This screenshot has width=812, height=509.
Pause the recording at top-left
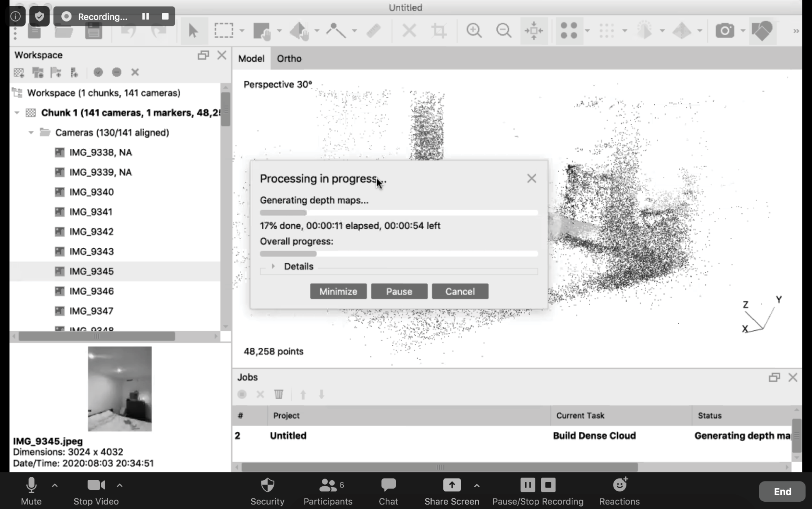tap(145, 16)
